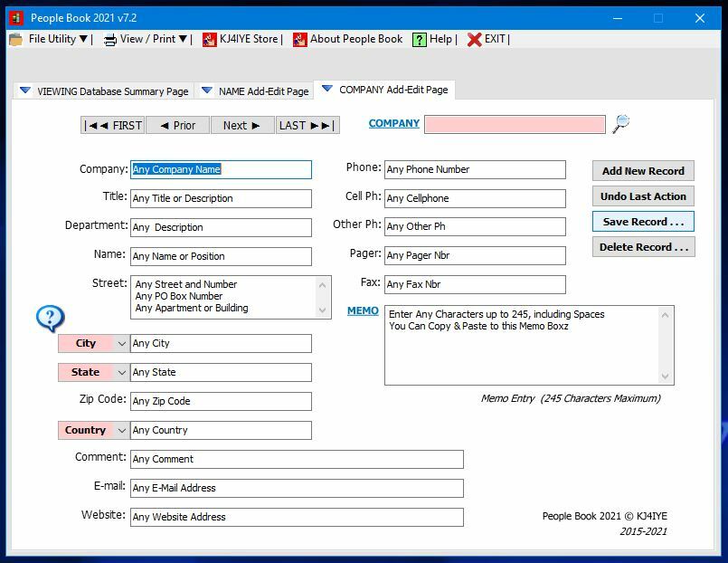Viewport: 728px width, 563px height.
Task: Click Street box scroll down arrow
Action: 323,310
